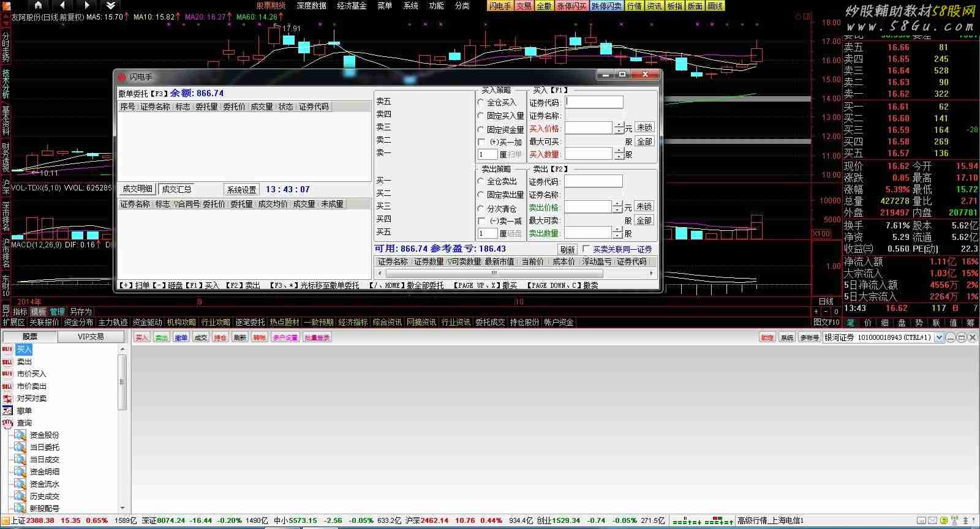
Task: Click the 资金流水 magnifier icon
Action: coord(20,484)
